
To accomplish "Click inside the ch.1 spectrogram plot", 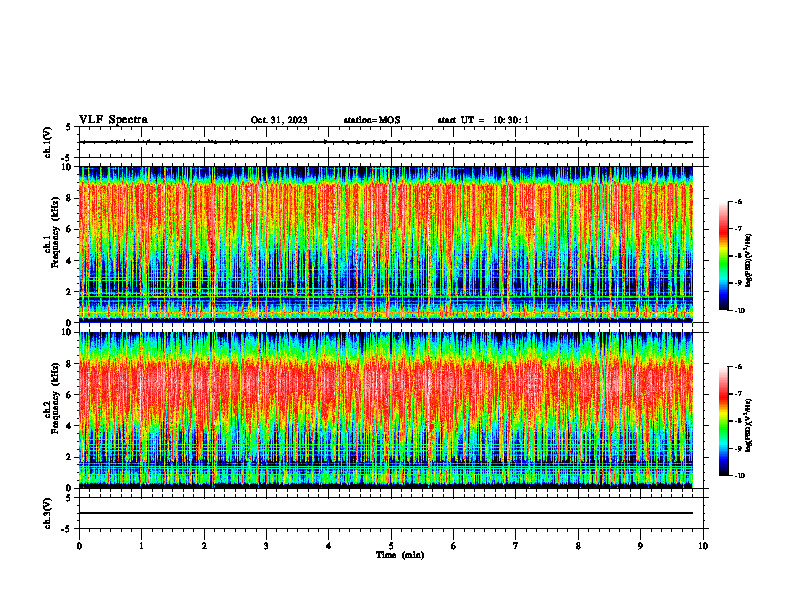I will (386, 244).
